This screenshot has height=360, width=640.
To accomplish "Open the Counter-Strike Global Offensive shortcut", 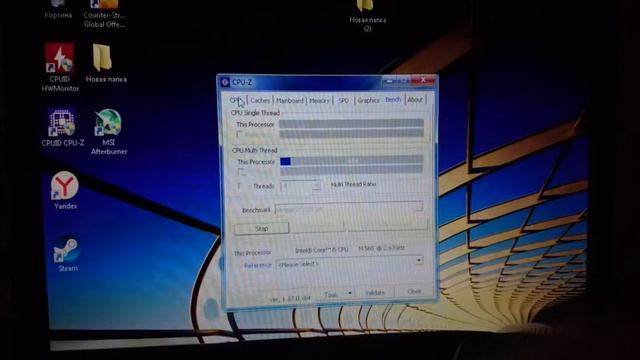I will (x=104, y=14).
